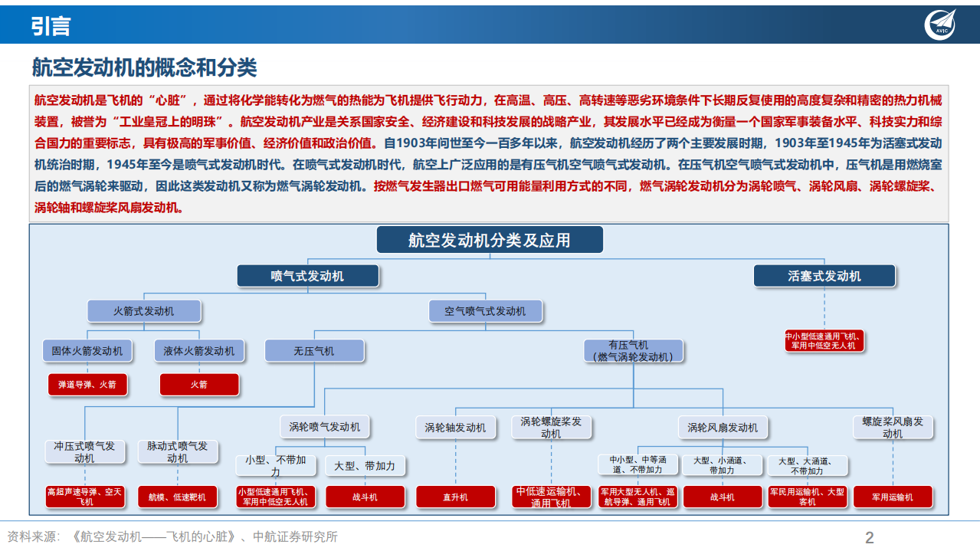
Task: Expand the 液体火箭发动机 branch
Action: point(200,350)
